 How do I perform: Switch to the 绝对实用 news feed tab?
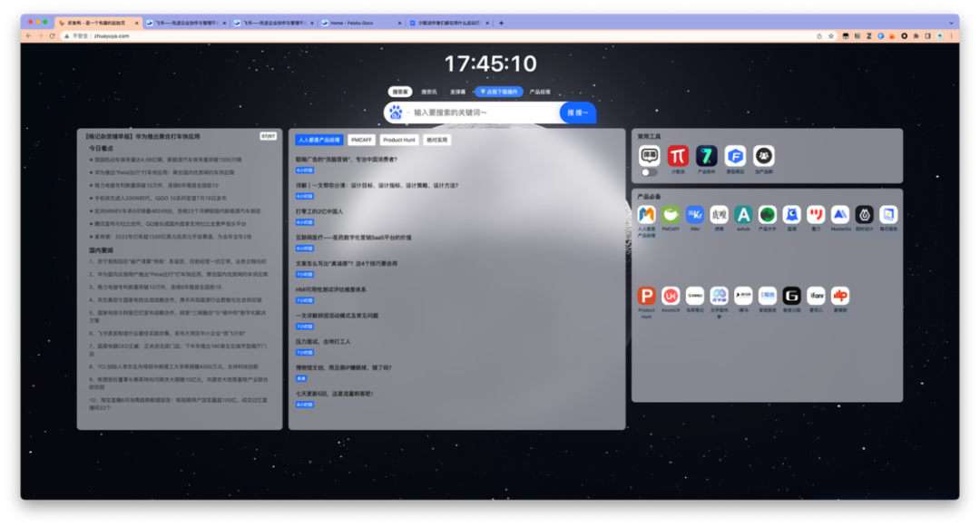tap(436, 140)
